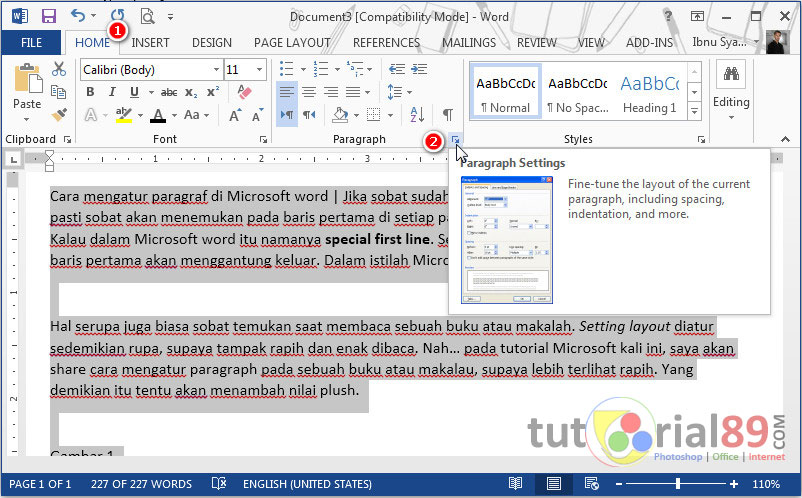The width and height of the screenshot is (802, 498).
Task: Increase the paragraph indent
Action: click(419, 69)
